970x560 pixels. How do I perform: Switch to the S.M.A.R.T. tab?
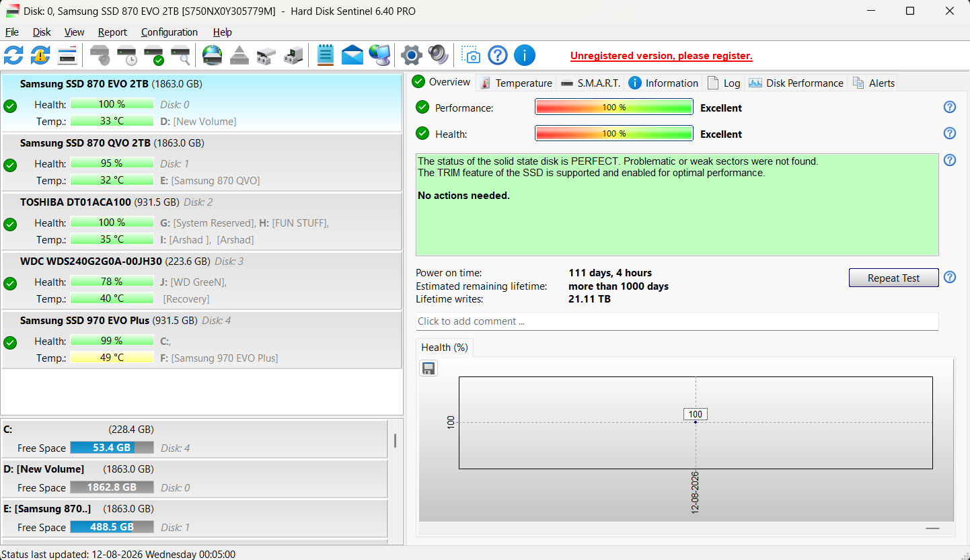pos(590,83)
